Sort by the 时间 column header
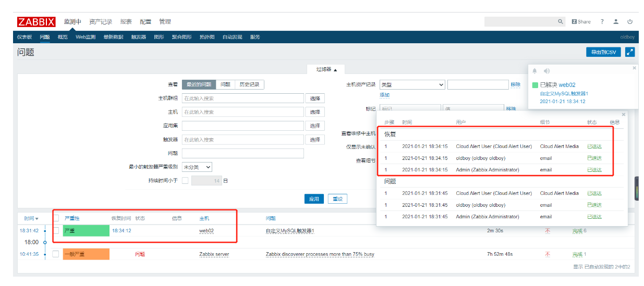The width and height of the screenshot is (644, 286). pyautogui.click(x=31, y=218)
